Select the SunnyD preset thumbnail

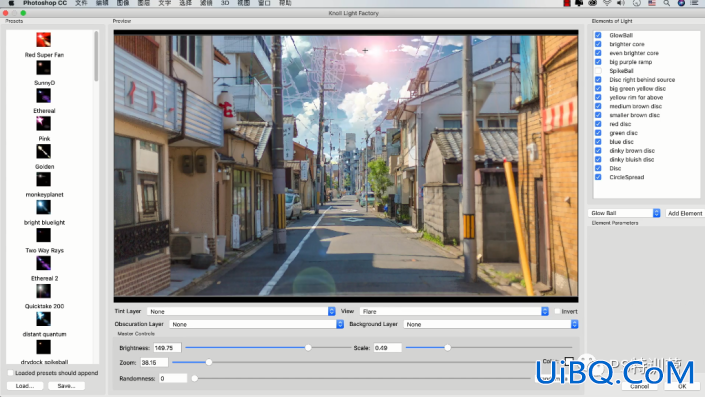[x=44, y=68]
